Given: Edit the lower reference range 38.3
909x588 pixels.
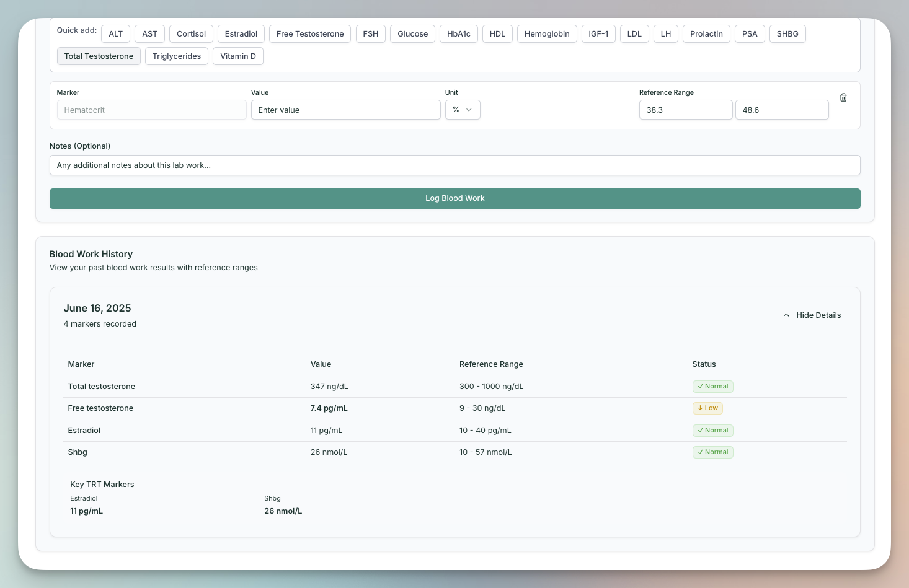Looking at the screenshot, I should pos(686,110).
